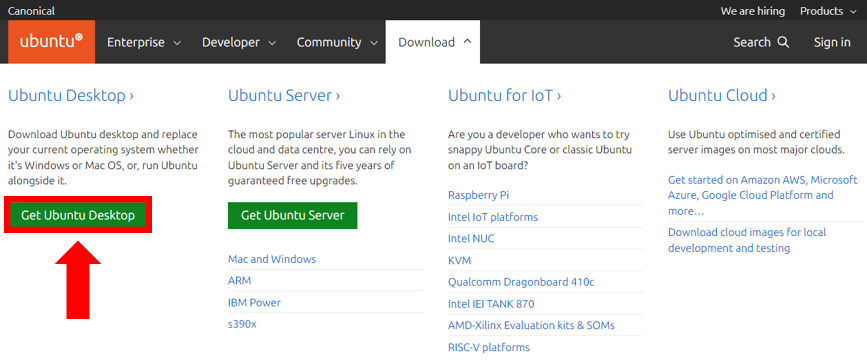Click the Get Ubuntu Desktop button
The width and height of the screenshot is (867, 363).
coord(78,215)
